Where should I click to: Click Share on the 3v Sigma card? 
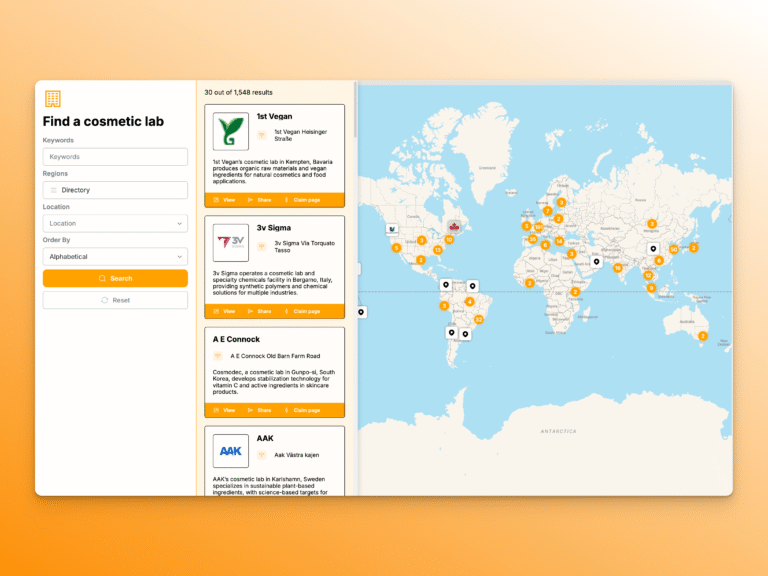click(x=259, y=311)
